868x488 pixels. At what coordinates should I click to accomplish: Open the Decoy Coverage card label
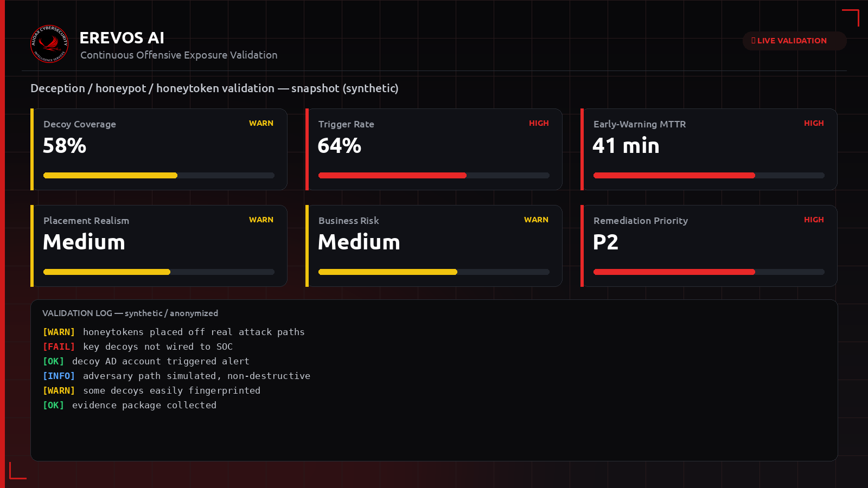(80, 124)
